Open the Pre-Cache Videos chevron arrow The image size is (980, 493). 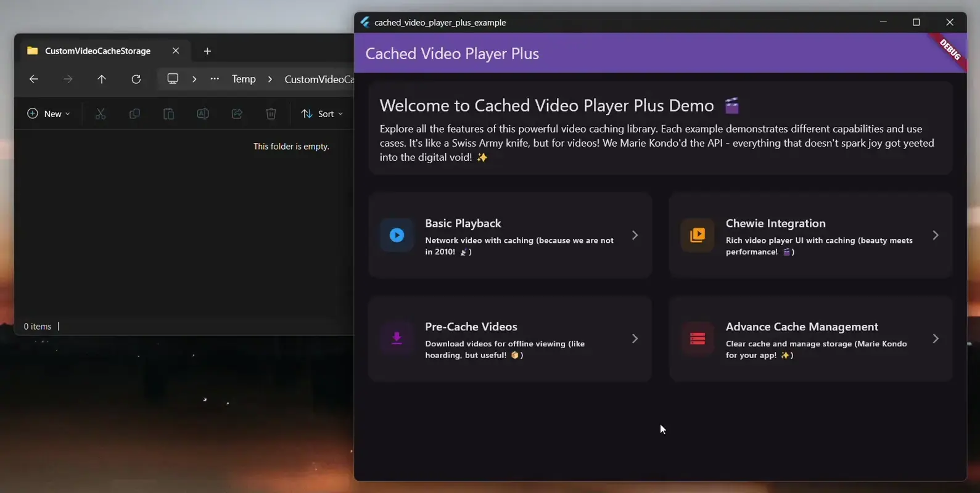tap(635, 338)
